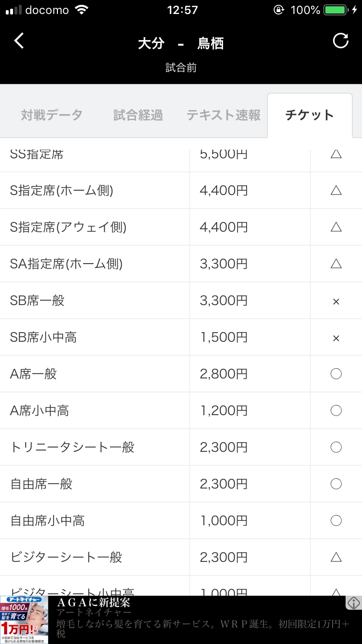
Task: Select the テキスト速報 tab
Action: [223, 115]
